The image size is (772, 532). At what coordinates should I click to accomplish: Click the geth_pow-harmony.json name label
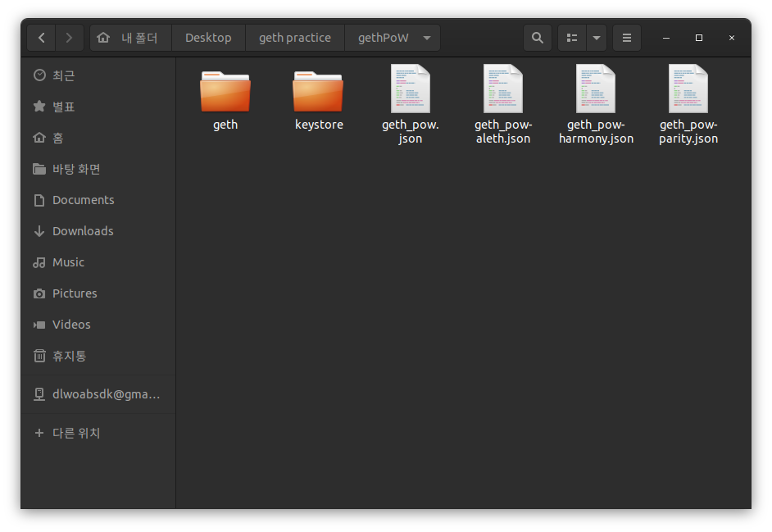[x=596, y=131]
